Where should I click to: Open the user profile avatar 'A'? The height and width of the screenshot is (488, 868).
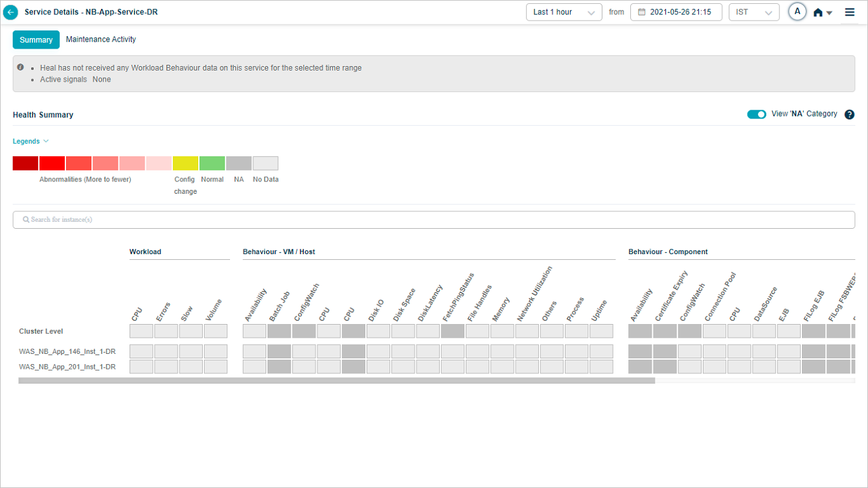(x=797, y=12)
